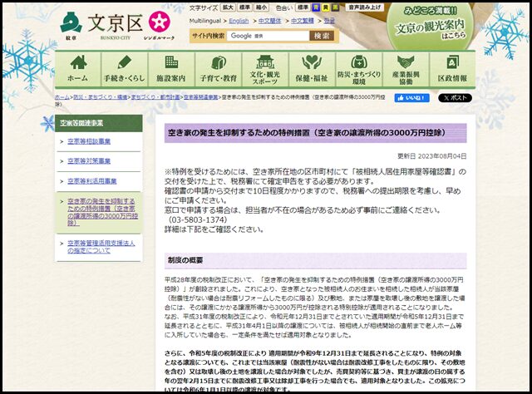
Task: Switch language to 中文簡体
Action: (x=269, y=21)
